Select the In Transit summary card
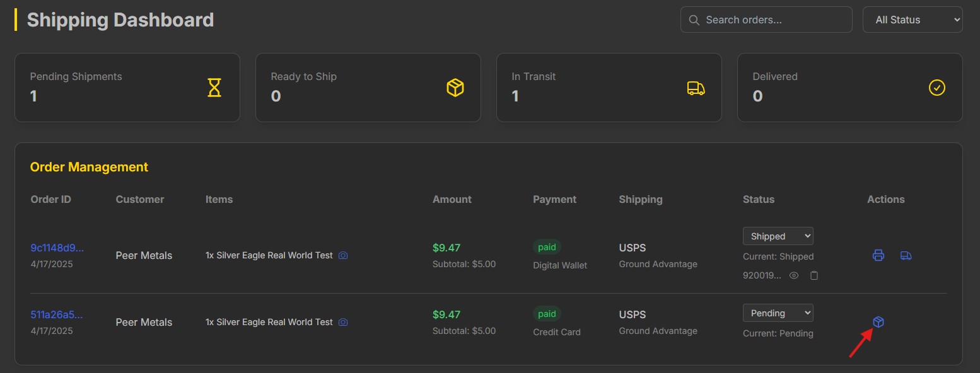The width and height of the screenshot is (980, 373). tap(609, 88)
